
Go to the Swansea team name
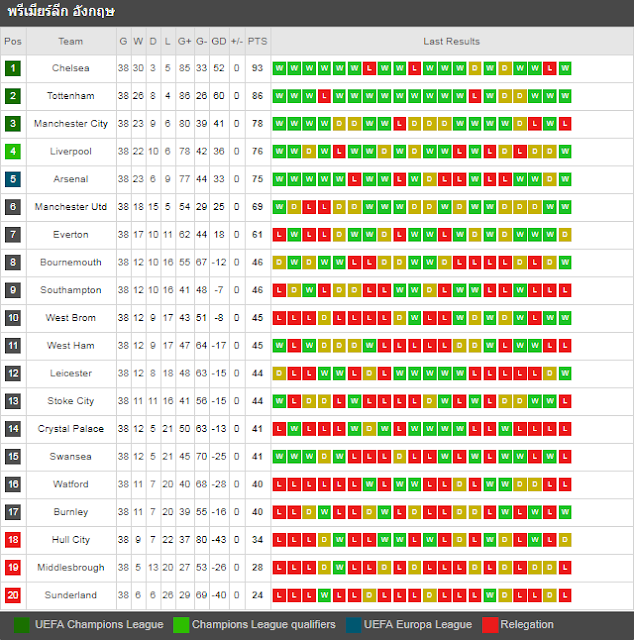[71, 457]
